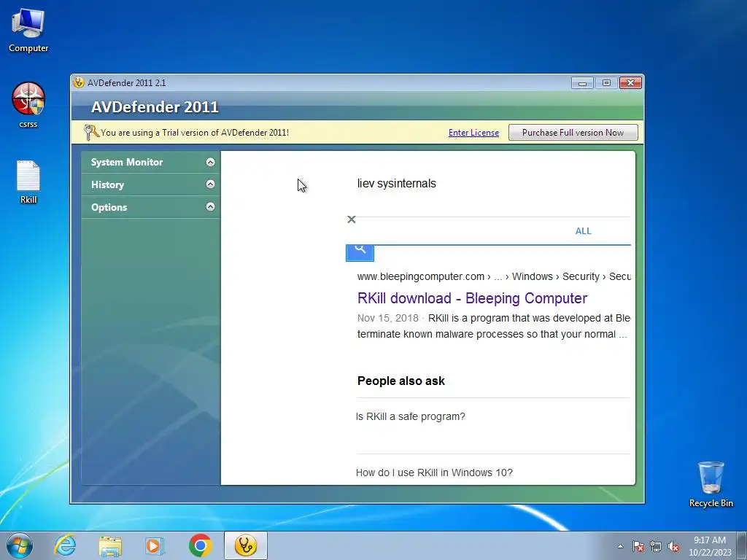Select the csrss desktop shortcut
This screenshot has width=747, height=560.
coord(28,105)
